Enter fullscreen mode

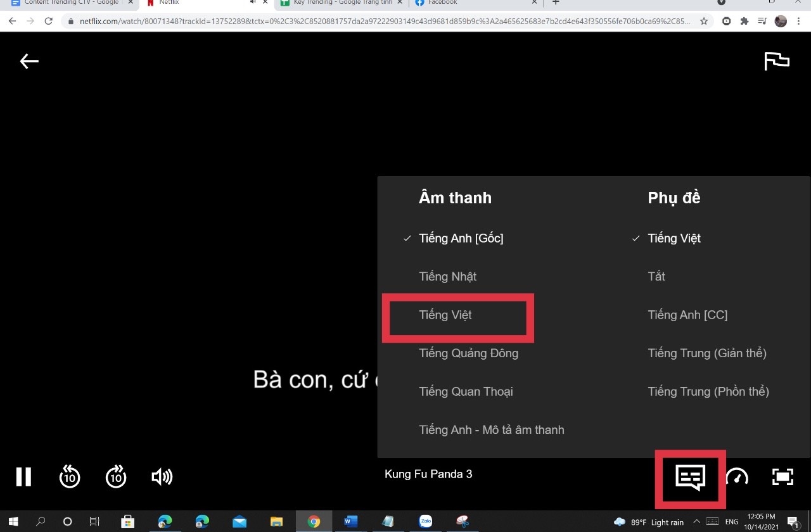pos(783,476)
